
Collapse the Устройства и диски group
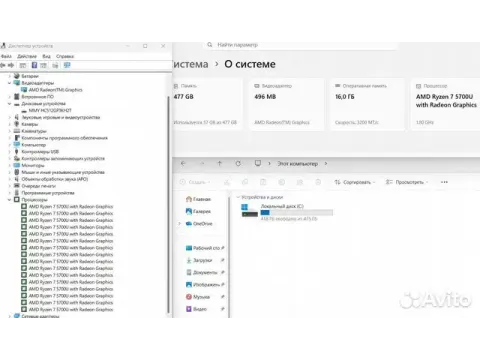click(x=238, y=197)
